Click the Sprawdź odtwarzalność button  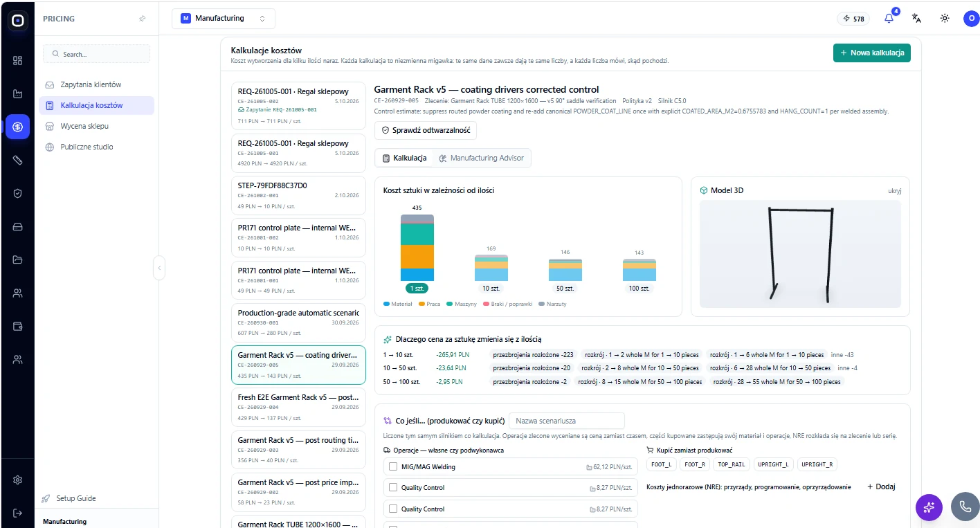(x=426, y=130)
